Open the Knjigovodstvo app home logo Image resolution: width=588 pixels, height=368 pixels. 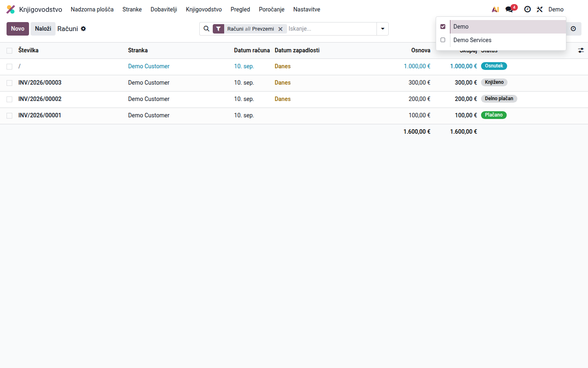click(x=11, y=9)
